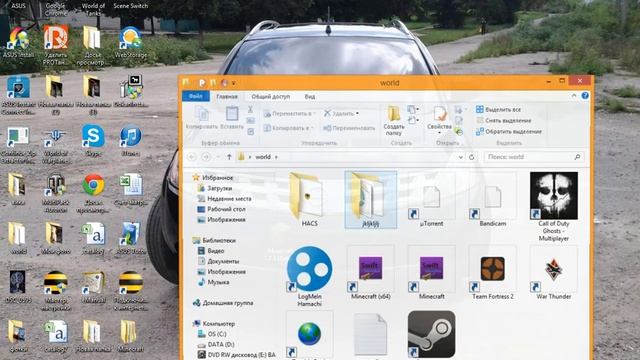The image size is (640, 360).
Task: Open Видео under Библиотеки
Action: pyautogui.click(x=211, y=251)
